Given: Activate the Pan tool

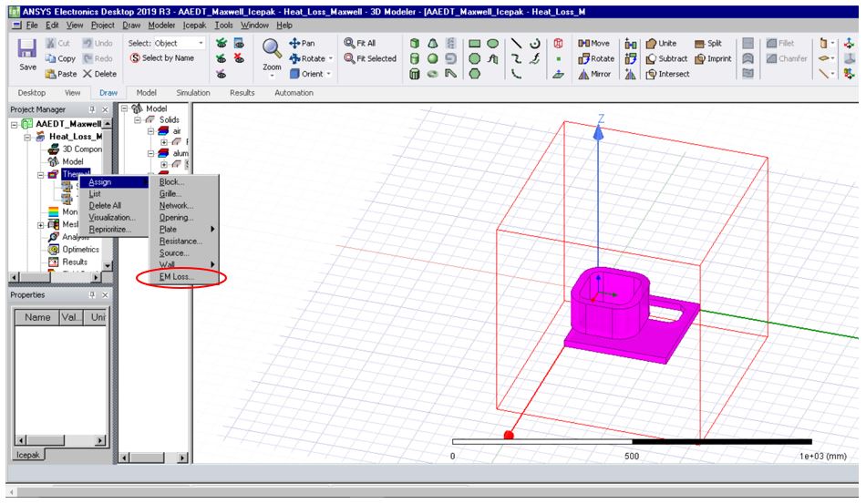Looking at the screenshot, I should [302, 43].
